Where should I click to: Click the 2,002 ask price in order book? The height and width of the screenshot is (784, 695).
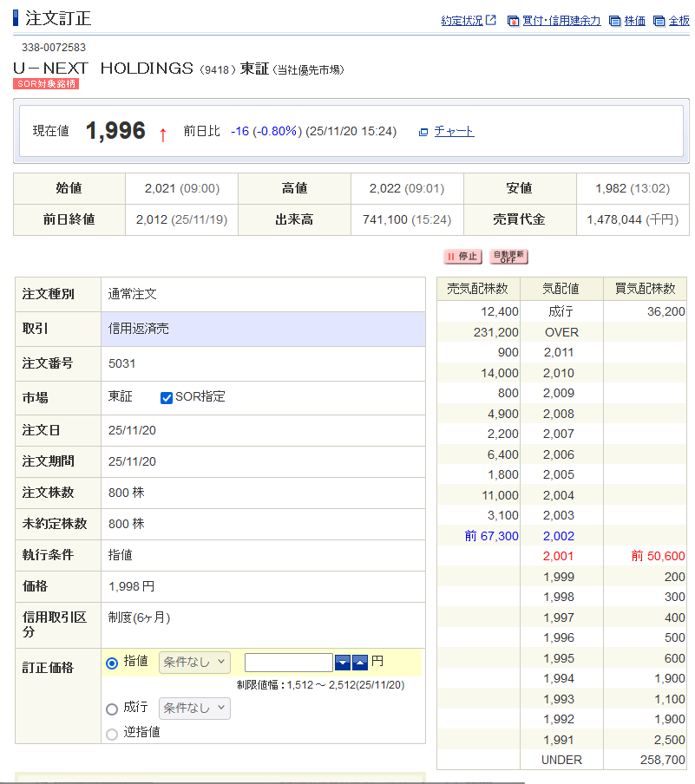point(560,536)
